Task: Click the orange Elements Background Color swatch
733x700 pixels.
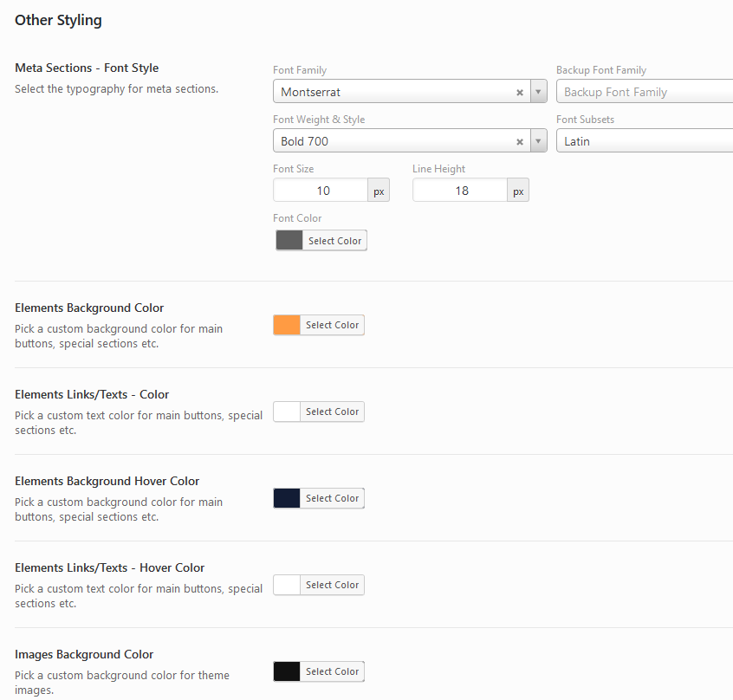Action: 287,325
